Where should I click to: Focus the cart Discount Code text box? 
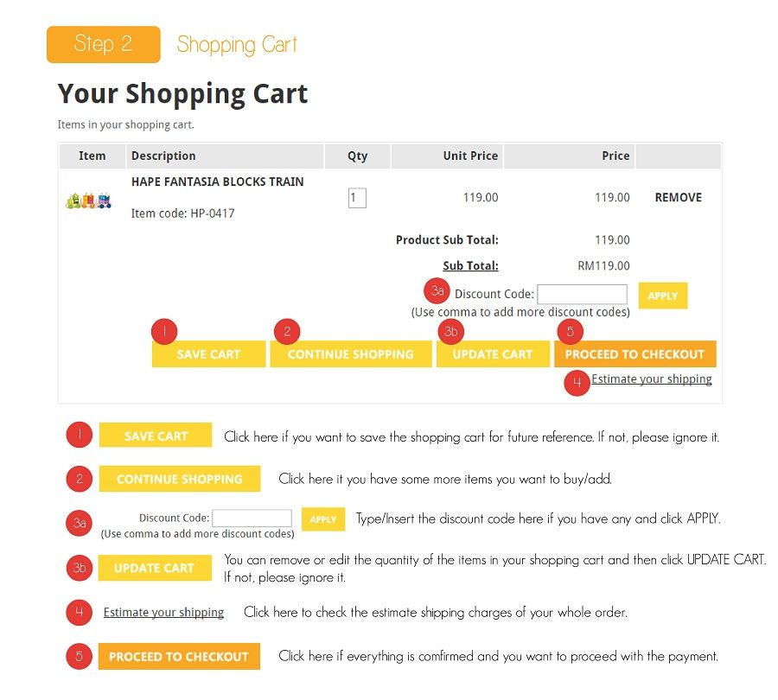(582, 294)
